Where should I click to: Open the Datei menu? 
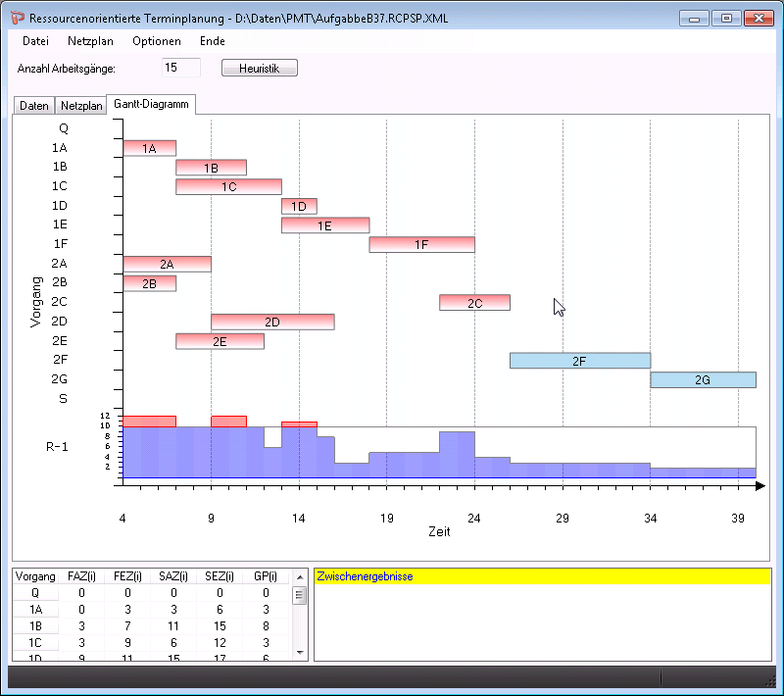(x=35, y=41)
